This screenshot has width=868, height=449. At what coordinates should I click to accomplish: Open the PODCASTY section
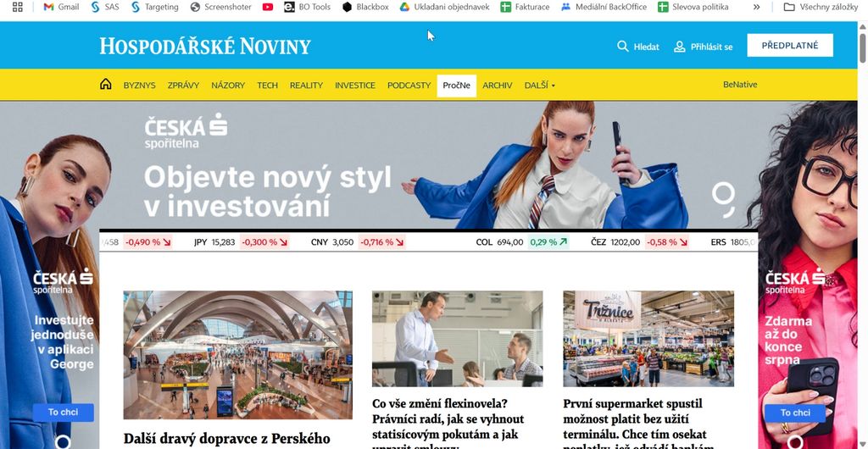coord(409,86)
